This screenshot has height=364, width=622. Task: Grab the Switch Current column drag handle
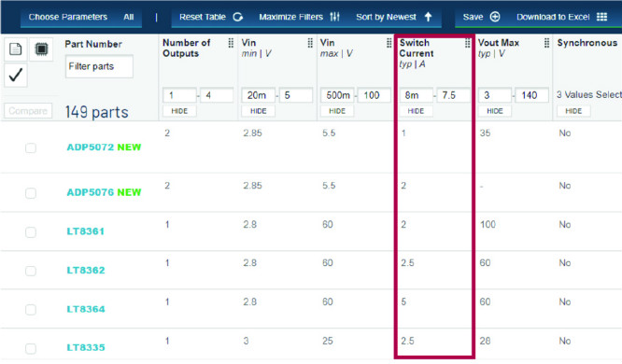467,43
